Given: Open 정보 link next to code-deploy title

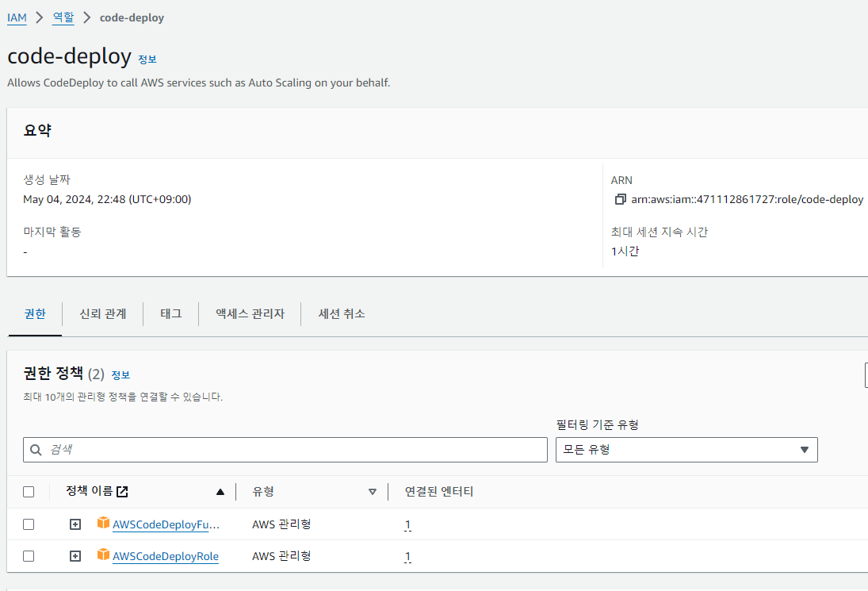Looking at the screenshot, I should (x=147, y=59).
